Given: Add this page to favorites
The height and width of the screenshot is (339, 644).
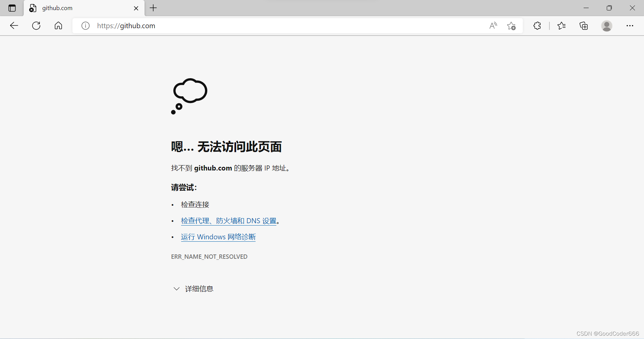Looking at the screenshot, I should click(x=511, y=26).
